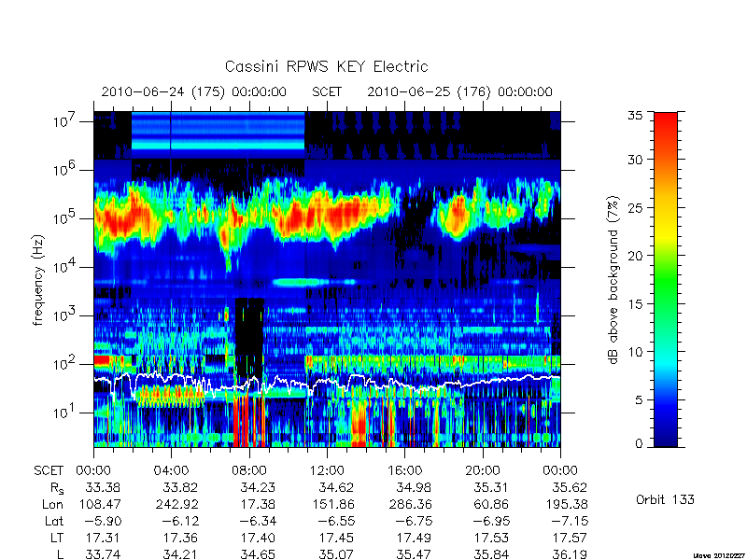The image size is (747, 560).
Task: Click the LT value 17.57
Action: click(x=570, y=538)
